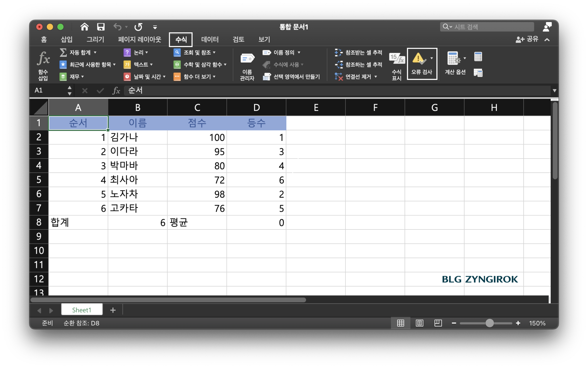
Task: Add a new sheet with the plus button
Action: tap(113, 310)
